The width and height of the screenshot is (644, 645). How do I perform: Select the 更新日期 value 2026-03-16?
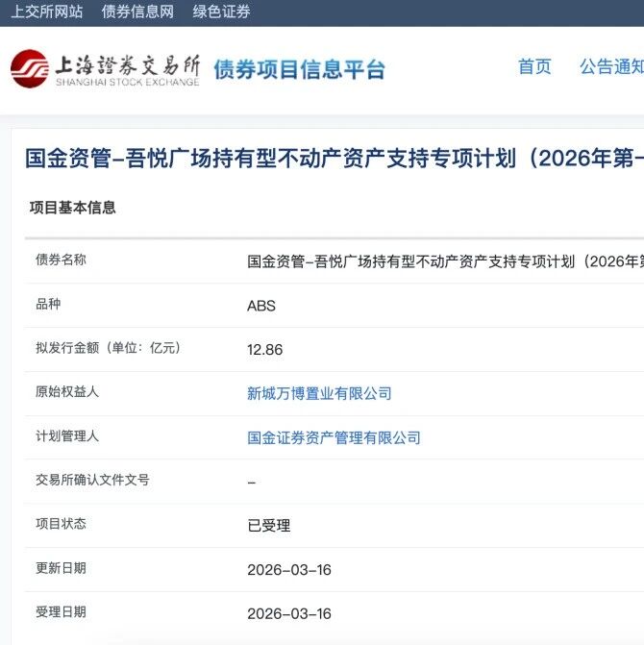coord(289,570)
